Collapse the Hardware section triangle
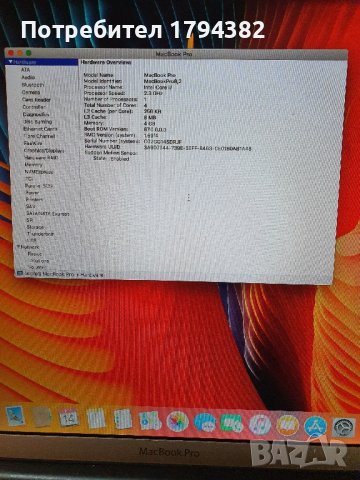 [11, 62]
